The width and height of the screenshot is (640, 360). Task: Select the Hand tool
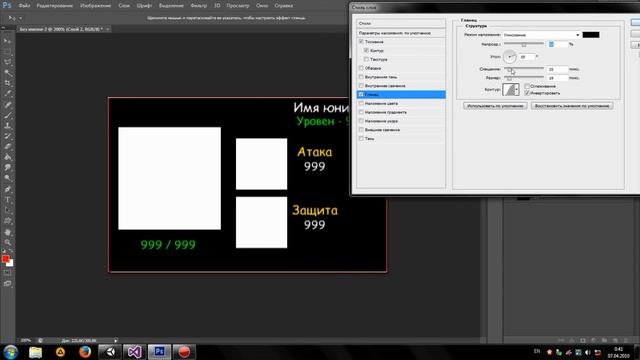[7, 232]
